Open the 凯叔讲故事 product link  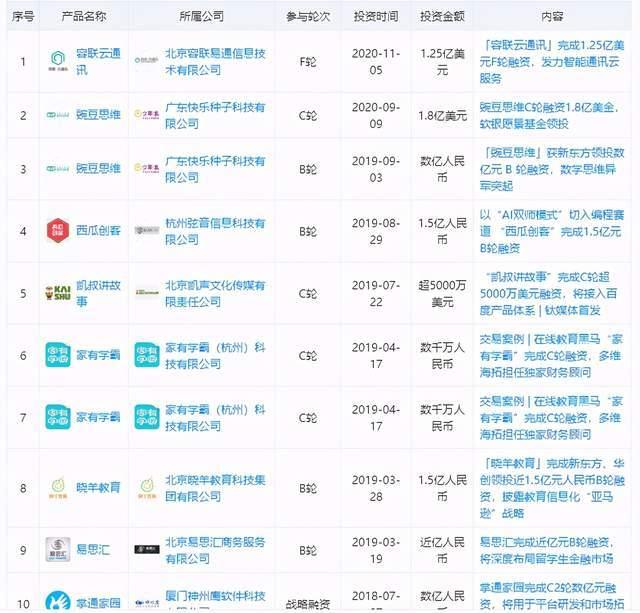tap(98, 293)
